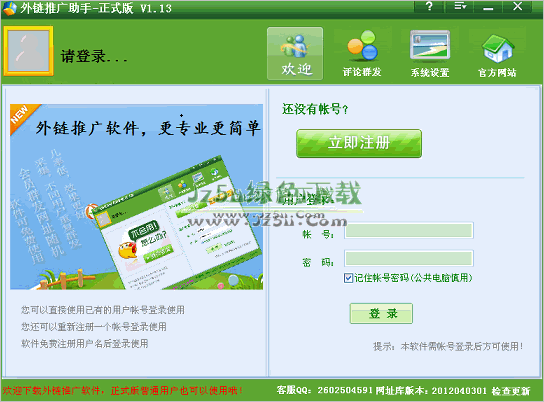Click text 您可以直接使用已有的用户帐号登录使用
The image size is (544, 402).
103,310
